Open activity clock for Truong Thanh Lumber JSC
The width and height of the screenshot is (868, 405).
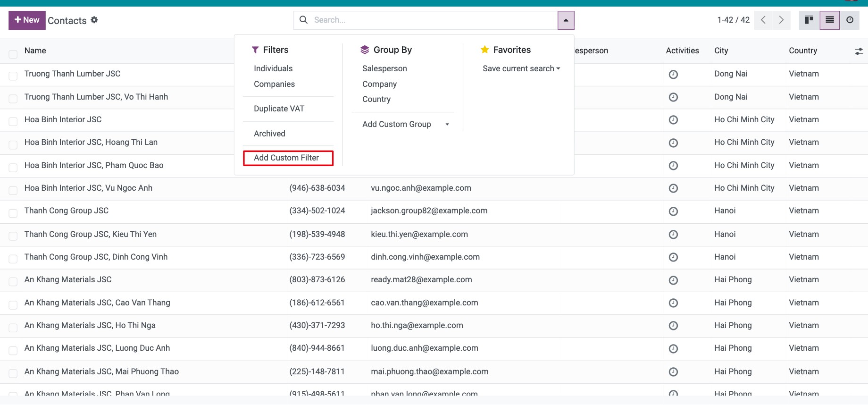673,74
